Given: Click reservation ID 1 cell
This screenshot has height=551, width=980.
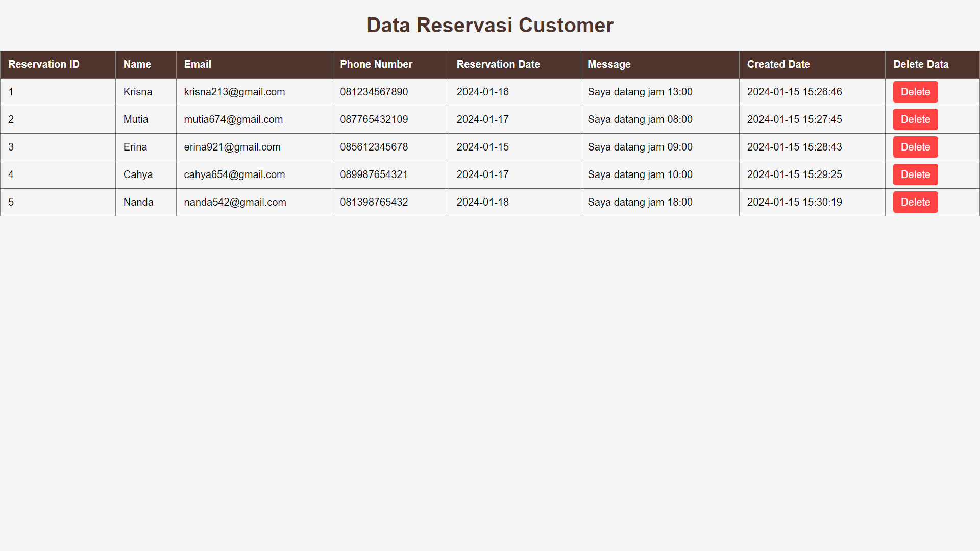Looking at the screenshot, I should (x=58, y=92).
